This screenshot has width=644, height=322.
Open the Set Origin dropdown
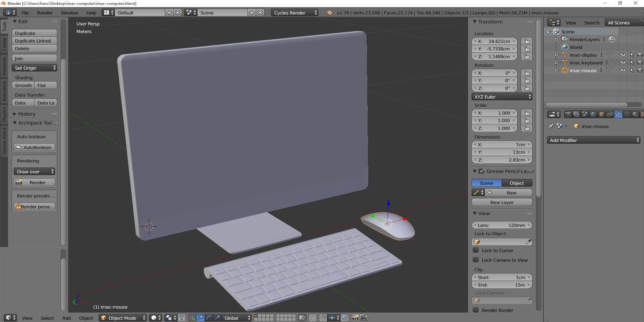point(34,68)
